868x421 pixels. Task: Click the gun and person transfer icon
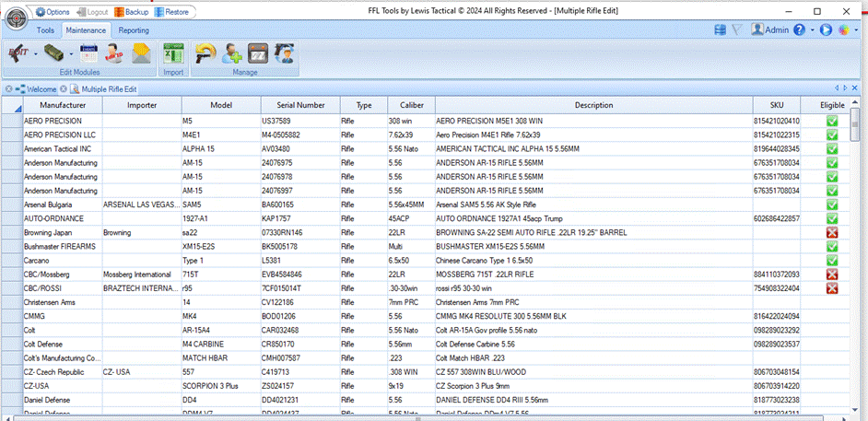pyautogui.click(x=284, y=53)
